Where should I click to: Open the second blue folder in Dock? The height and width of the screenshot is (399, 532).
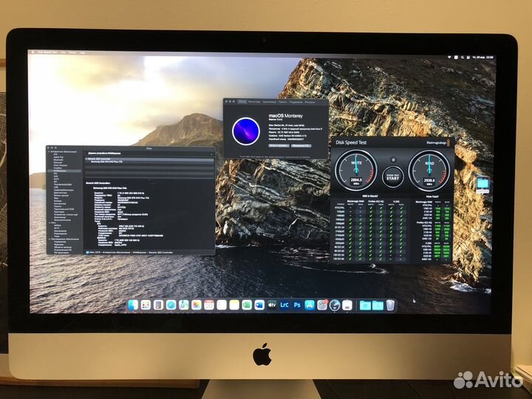pyautogui.click(x=378, y=305)
